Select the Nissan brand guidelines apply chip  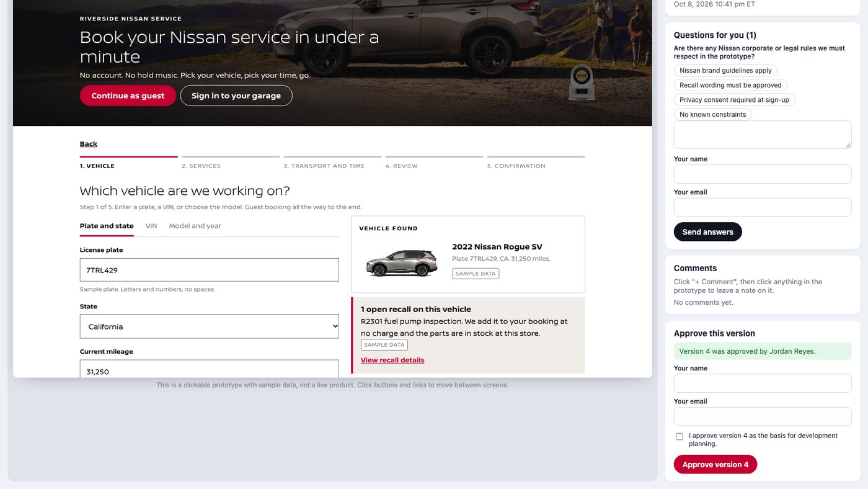(725, 71)
